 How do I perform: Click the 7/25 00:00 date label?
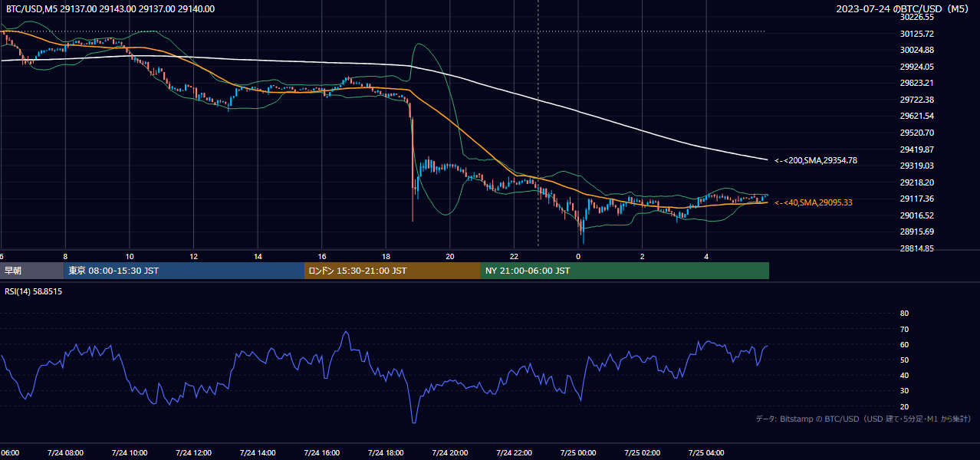coord(578,452)
